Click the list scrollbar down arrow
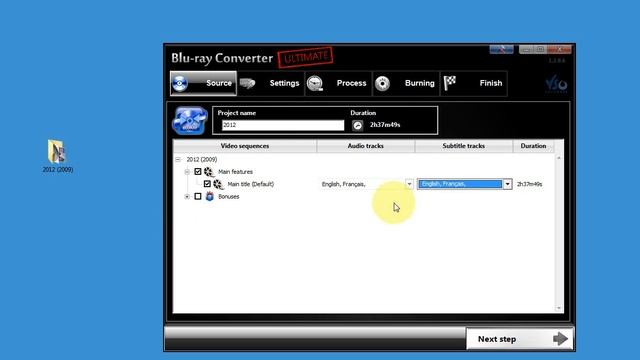Viewport: 640px width, 360px height. point(559,308)
